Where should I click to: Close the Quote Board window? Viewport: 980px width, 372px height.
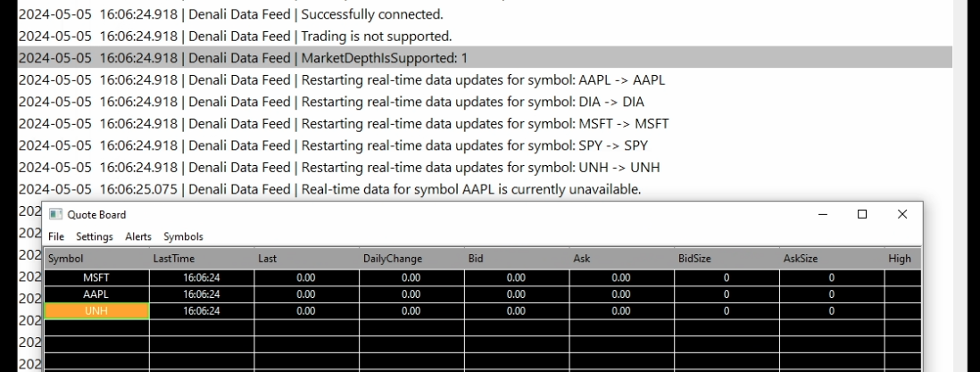click(902, 215)
